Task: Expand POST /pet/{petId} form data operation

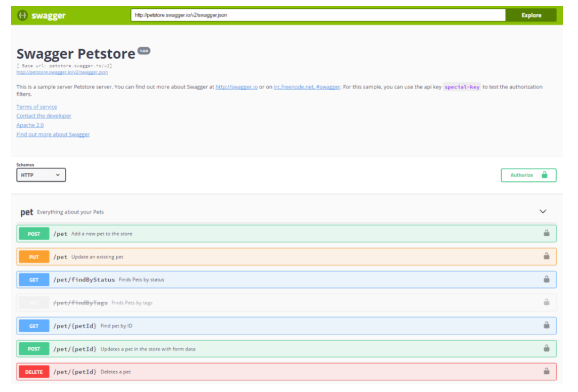Action: tap(286, 348)
